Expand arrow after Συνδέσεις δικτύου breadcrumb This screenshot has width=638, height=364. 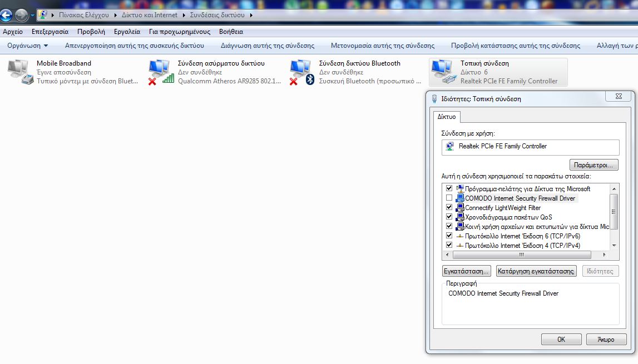(x=251, y=15)
